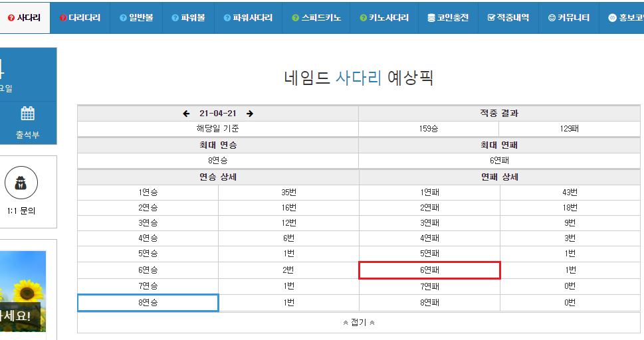This screenshot has width=644, height=340.
Task: Click the date 21-04-21
Action: coord(218,114)
